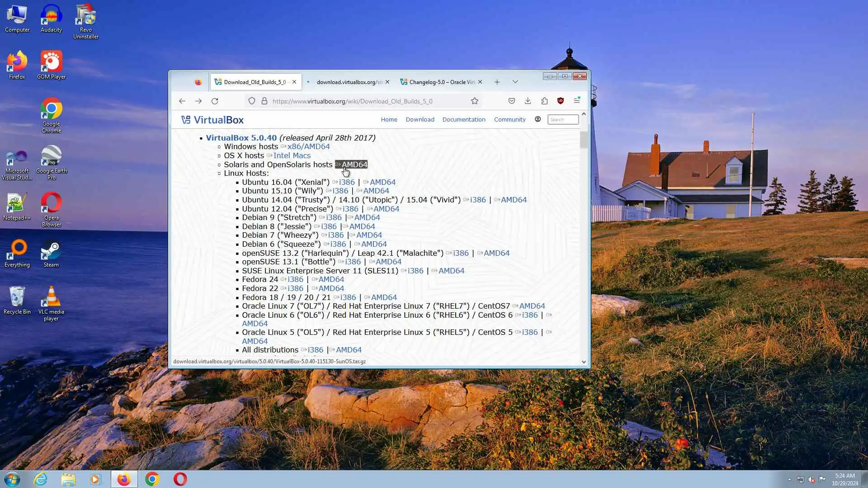Open Opera from the Windows taskbar
868x488 pixels.
(x=180, y=479)
